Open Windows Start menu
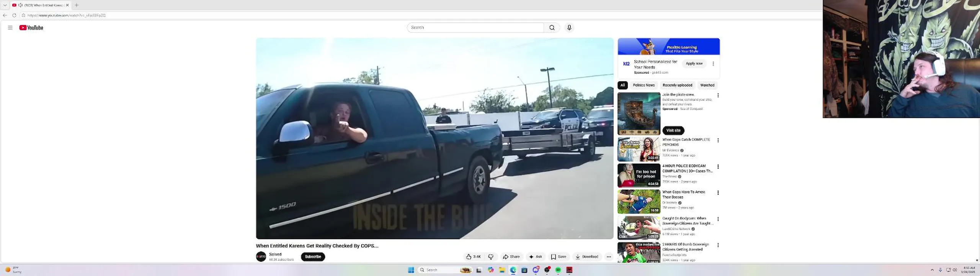This screenshot has height=276, width=980. point(411,270)
